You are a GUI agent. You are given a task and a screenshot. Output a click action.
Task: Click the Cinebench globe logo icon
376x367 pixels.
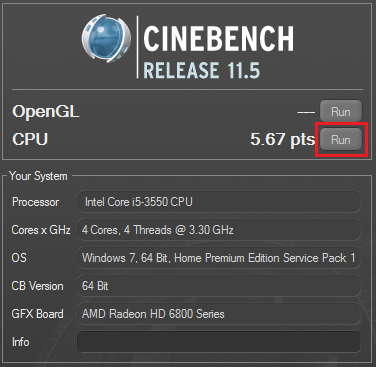tap(106, 39)
